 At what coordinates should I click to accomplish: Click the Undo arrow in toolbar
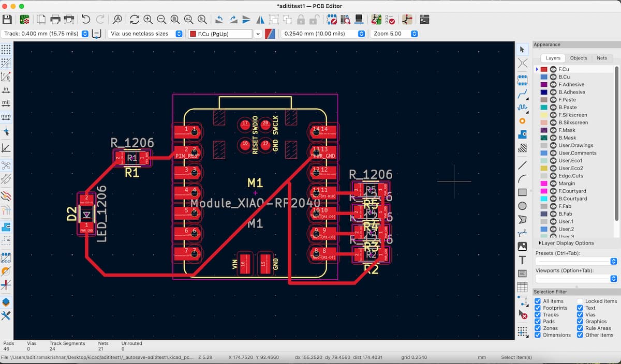pyautogui.click(x=86, y=20)
